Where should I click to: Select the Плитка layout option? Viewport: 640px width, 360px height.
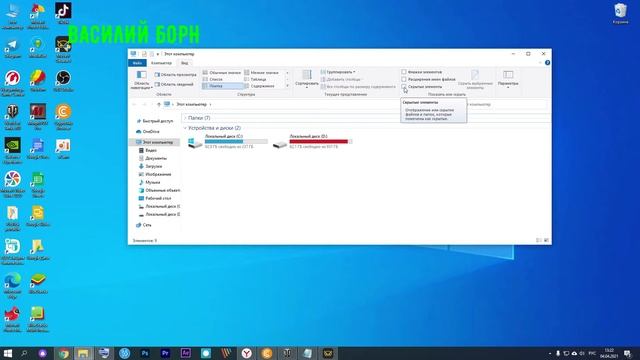point(222,86)
